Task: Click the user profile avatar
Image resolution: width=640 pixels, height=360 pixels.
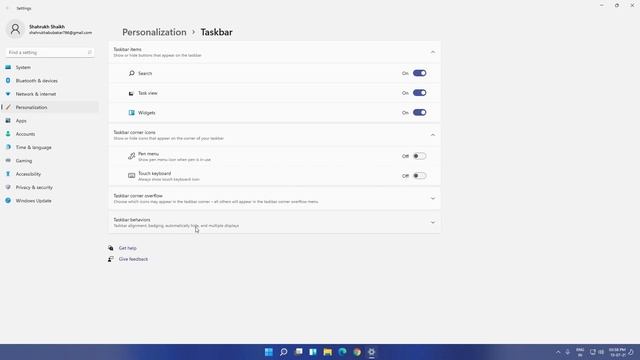Action: (x=15, y=29)
